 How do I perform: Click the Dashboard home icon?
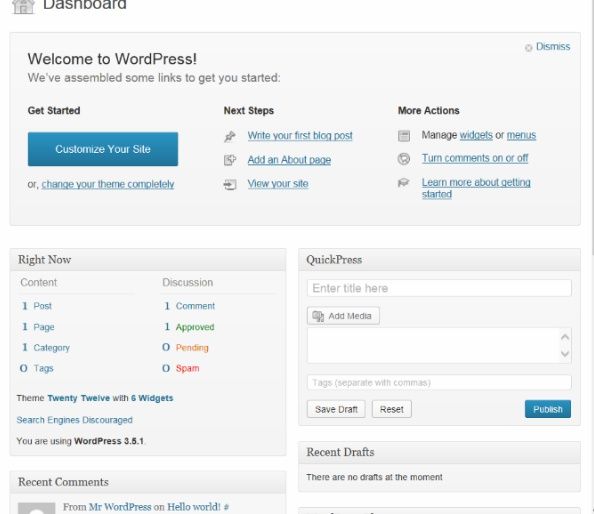pos(23,6)
